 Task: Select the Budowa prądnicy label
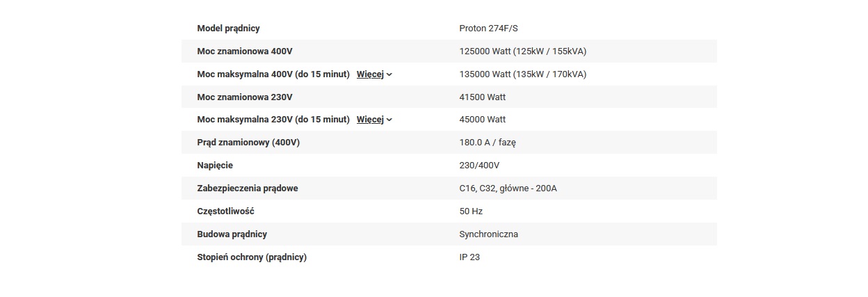[232, 234]
